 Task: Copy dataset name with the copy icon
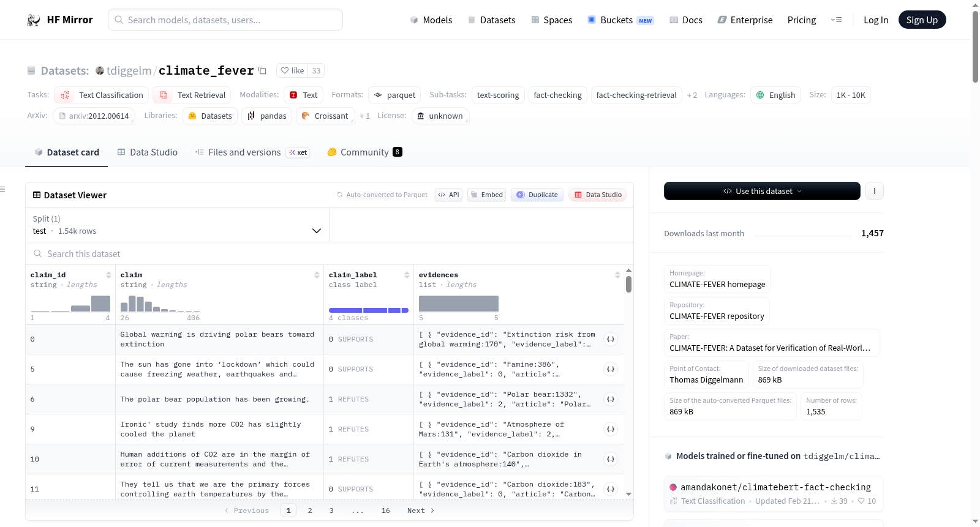pos(262,70)
